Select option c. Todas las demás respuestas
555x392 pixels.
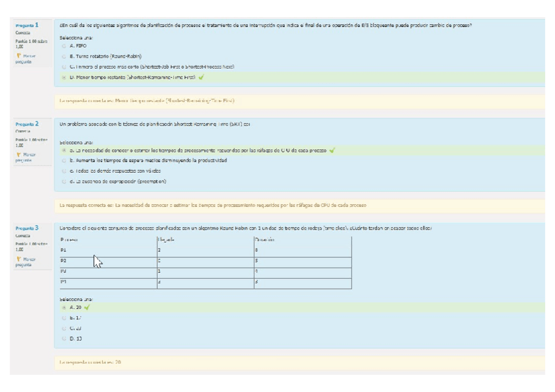click(x=64, y=171)
